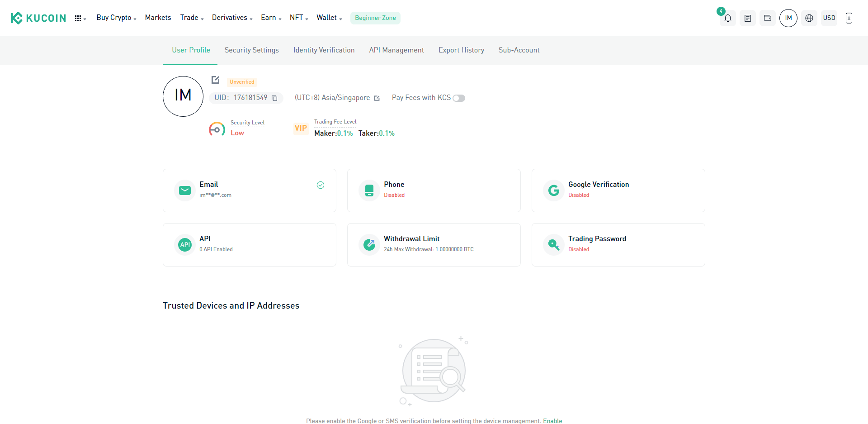
Task: Click the Beginner Zone button
Action: pyautogui.click(x=375, y=18)
